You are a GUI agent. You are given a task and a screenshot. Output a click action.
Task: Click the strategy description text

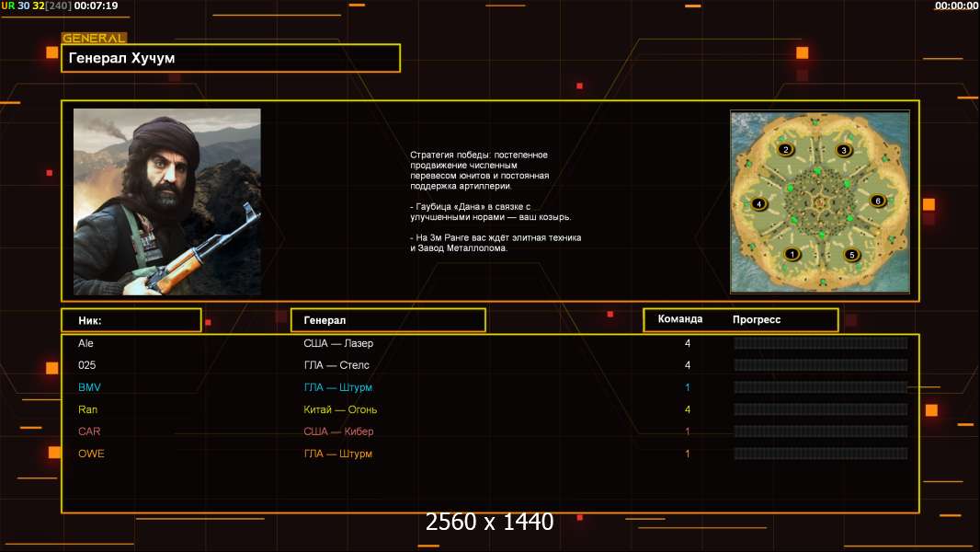(496, 201)
